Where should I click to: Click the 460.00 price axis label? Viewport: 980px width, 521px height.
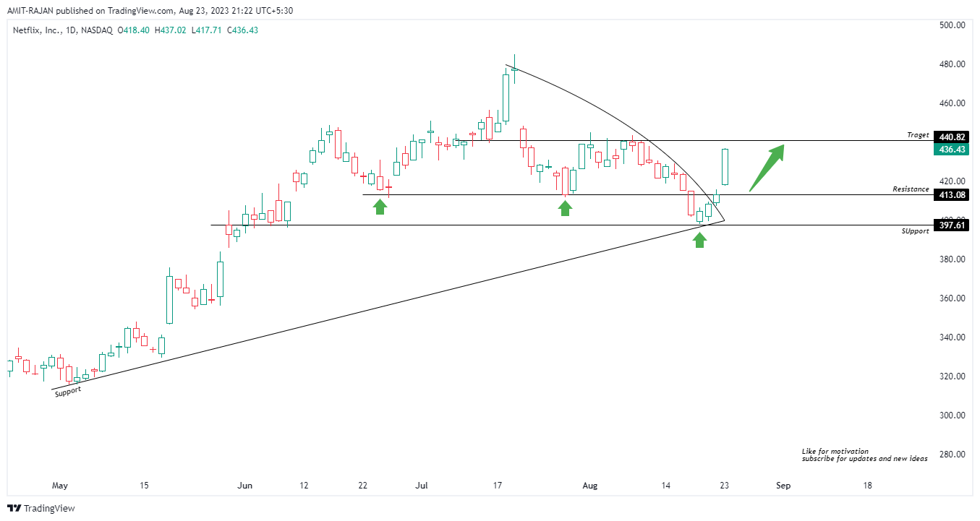tap(951, 103)
